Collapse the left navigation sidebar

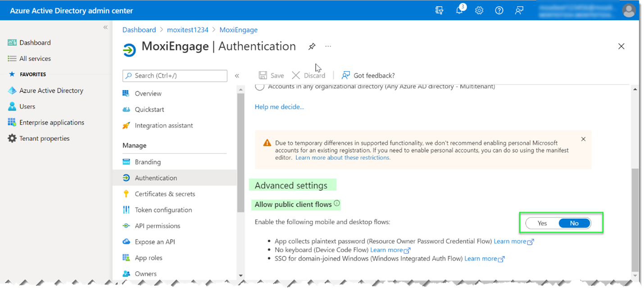coord(105,27)
